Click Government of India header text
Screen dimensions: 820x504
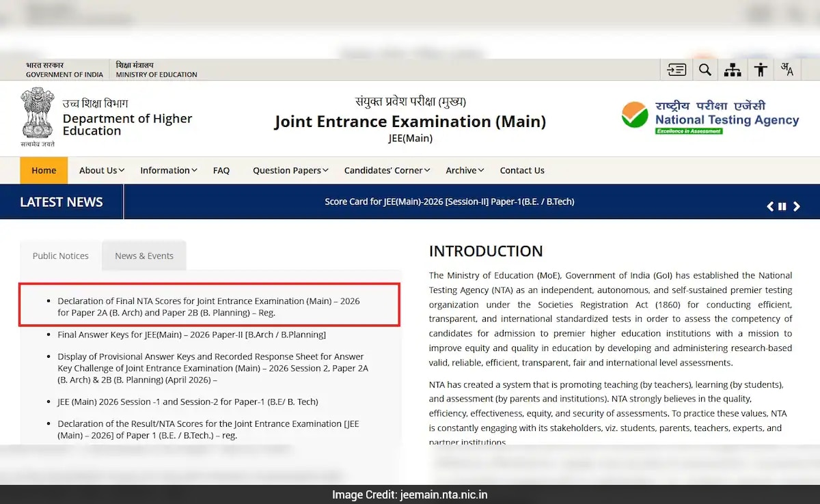65,74
